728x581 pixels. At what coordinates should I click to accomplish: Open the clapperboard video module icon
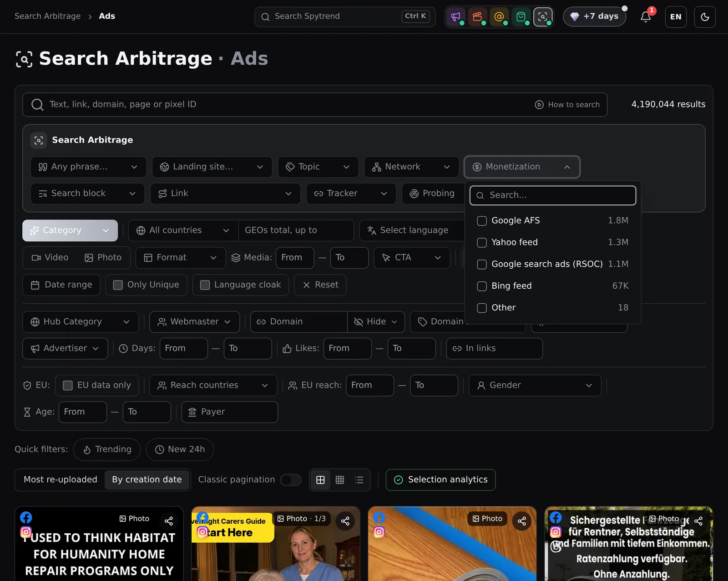(477, 17)
